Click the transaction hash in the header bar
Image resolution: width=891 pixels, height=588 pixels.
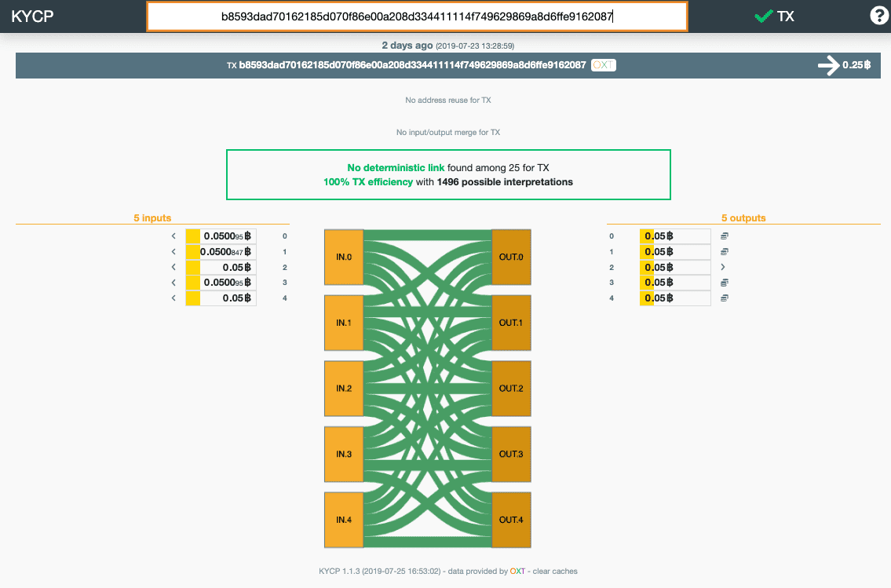[412, 64]
